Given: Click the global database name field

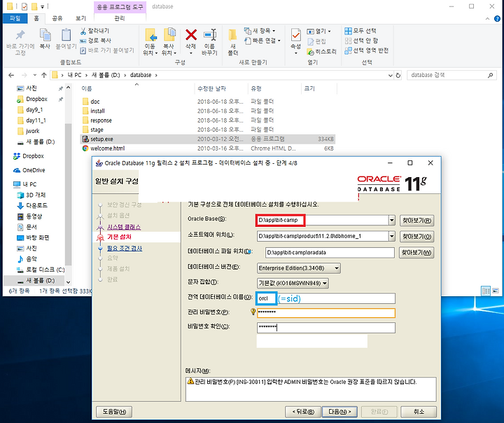Looking at the screenshot, I should [326, 298].
